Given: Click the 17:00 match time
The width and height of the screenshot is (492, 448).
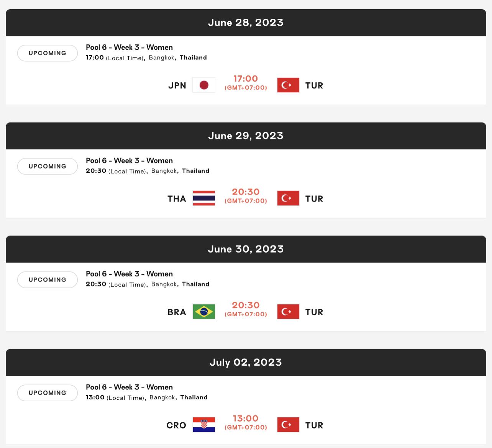Looking at the screenshot, I should [246, 79].
